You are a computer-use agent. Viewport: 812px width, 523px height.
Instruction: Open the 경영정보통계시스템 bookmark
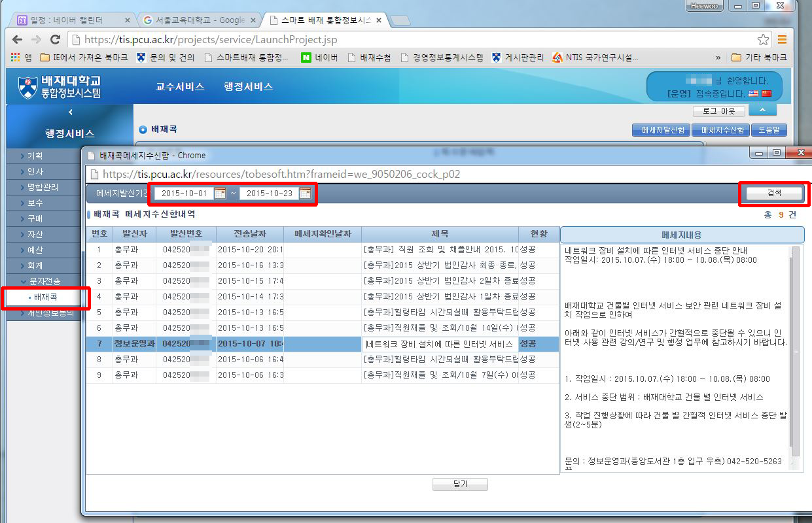click(x=442, y=58)
